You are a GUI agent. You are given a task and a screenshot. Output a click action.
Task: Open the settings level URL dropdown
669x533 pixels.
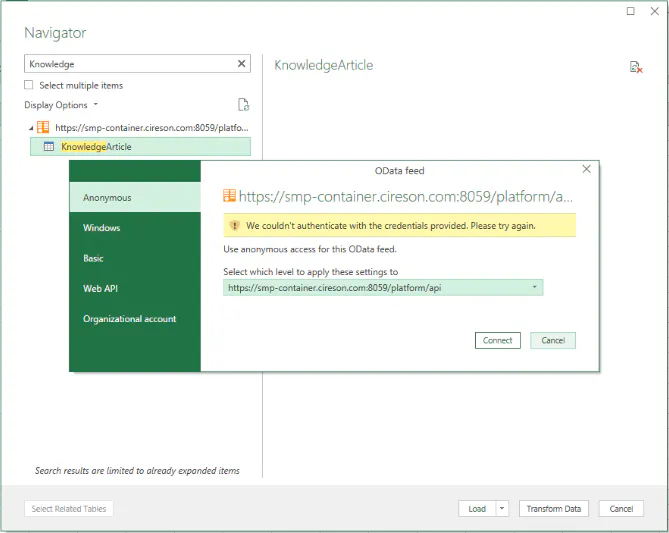pyautogui.click(x=534, y=287)
